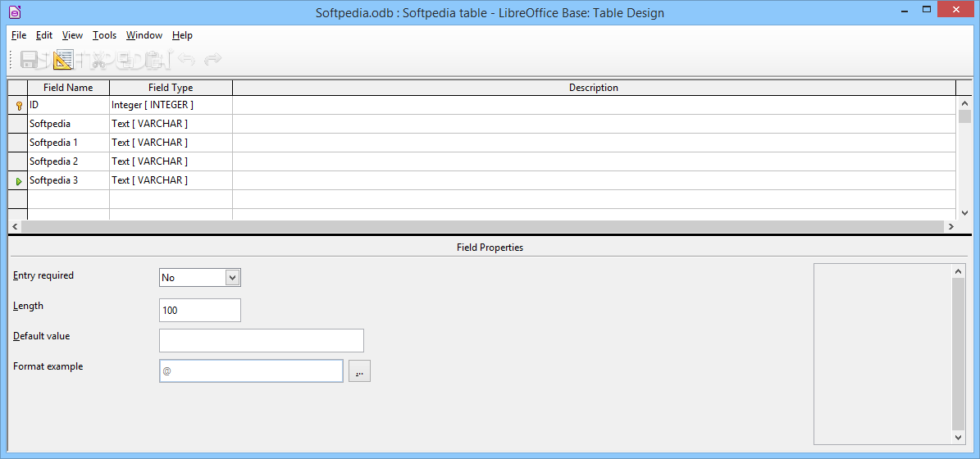
Task: Click the Length input field
Action: pos(200,310)
